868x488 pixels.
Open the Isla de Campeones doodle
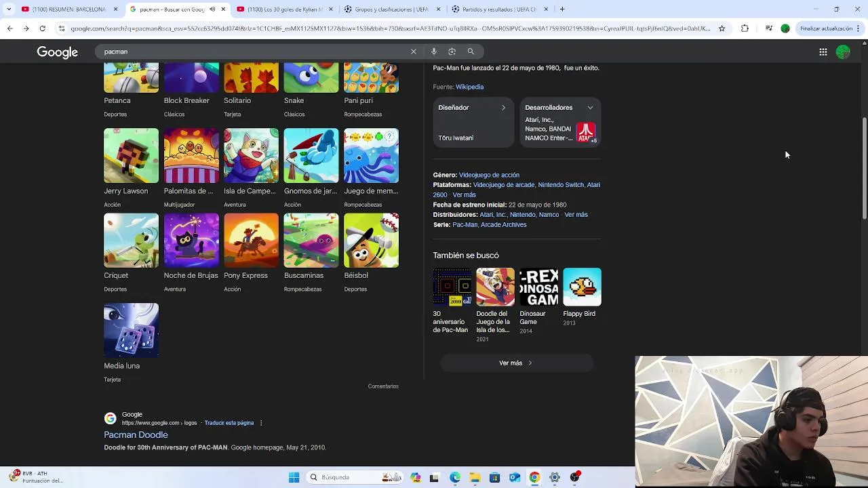tap(251, 155)
